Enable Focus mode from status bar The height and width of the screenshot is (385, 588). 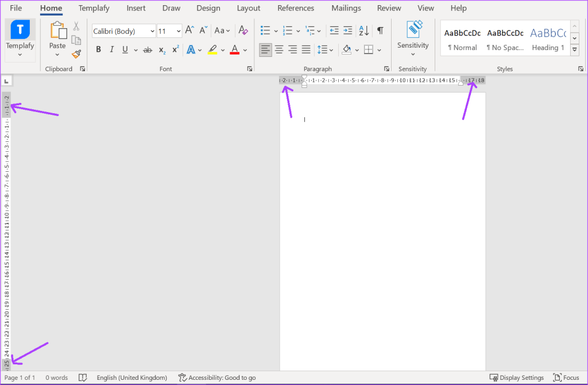click(566, 378)
